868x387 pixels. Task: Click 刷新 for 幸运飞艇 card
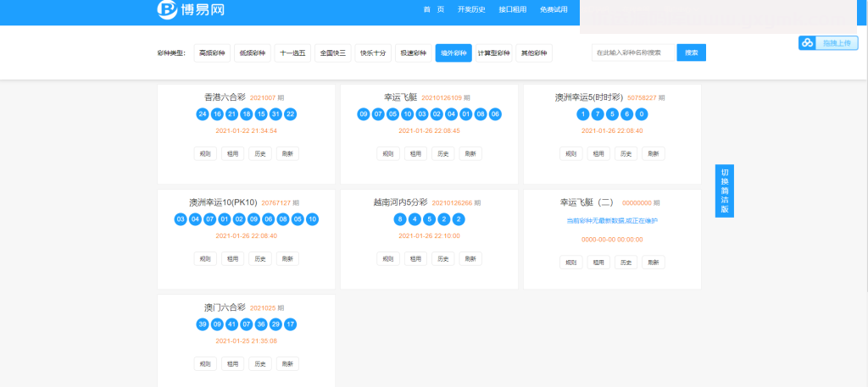click(470, 154)
